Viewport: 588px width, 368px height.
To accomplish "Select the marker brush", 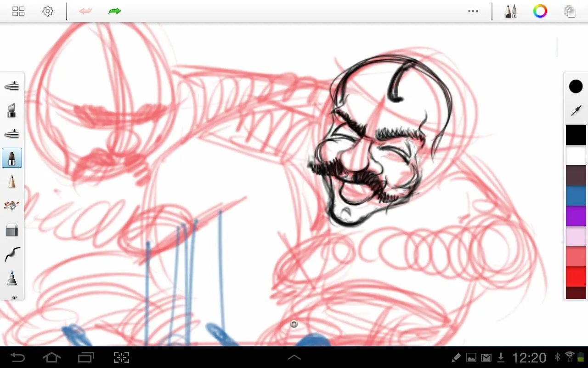I will click(x=12, y=110).
